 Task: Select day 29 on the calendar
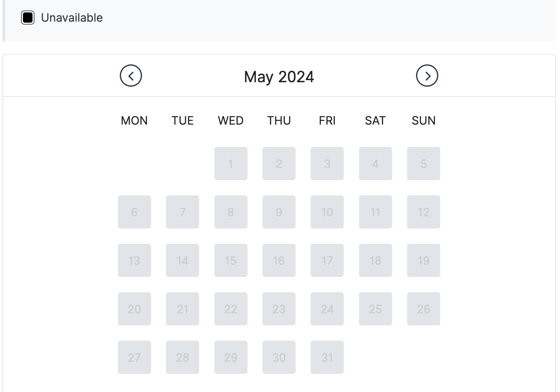tap(231, 357)
